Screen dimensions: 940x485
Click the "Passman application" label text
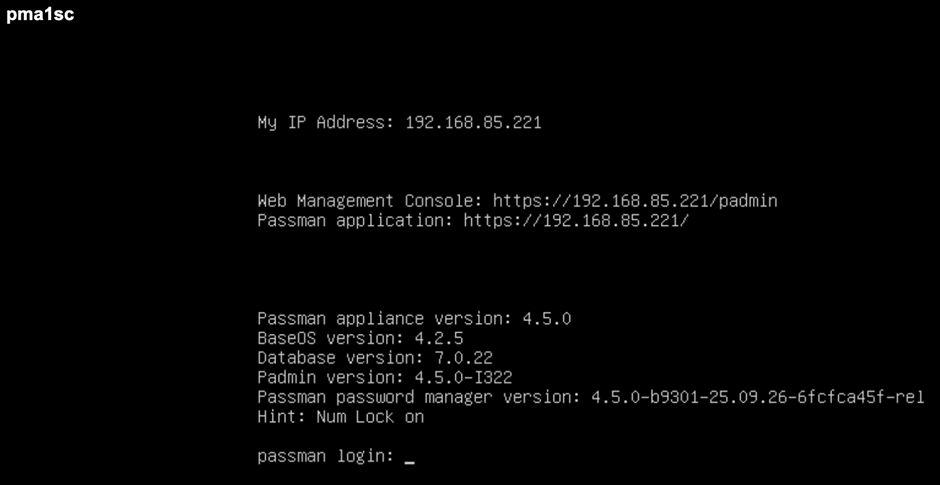(355, 220)
